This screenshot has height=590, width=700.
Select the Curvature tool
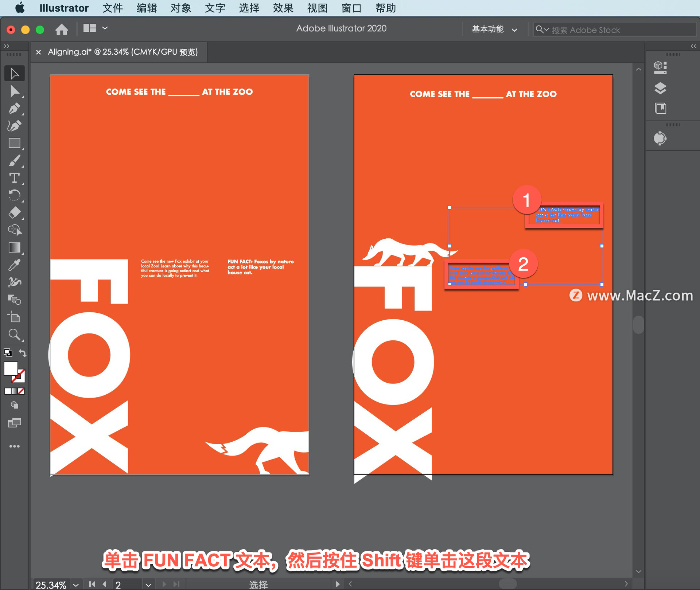(x=15, y=126)
